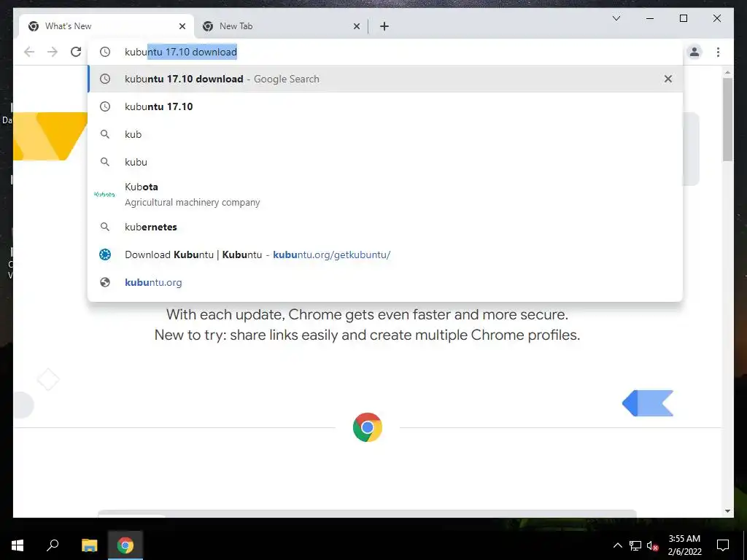The image size is (747, 560).
Task: Go forward with the forward arrow
Action: (53, 52)
